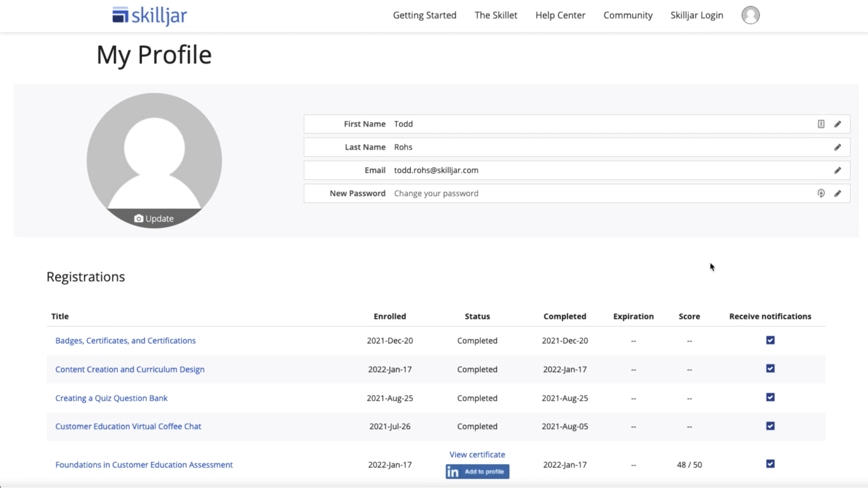Click Update photo on the profile avatar
This screenshot has height=488, width=868.
tap(154, 218)
